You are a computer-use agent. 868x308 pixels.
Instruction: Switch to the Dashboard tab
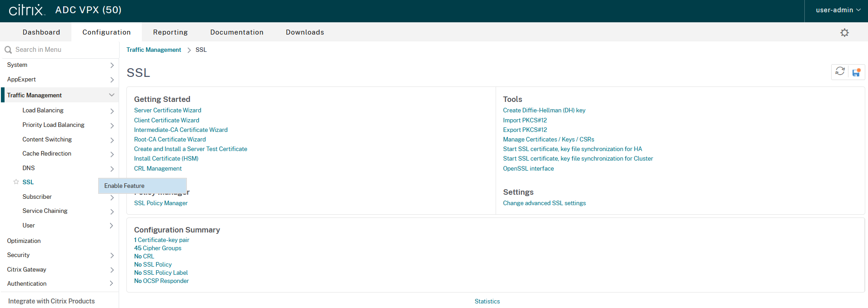41,32
